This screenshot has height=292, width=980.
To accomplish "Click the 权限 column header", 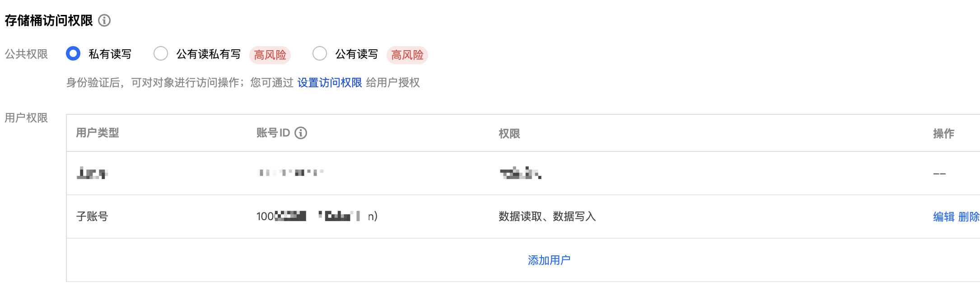I will click(509, 133).
